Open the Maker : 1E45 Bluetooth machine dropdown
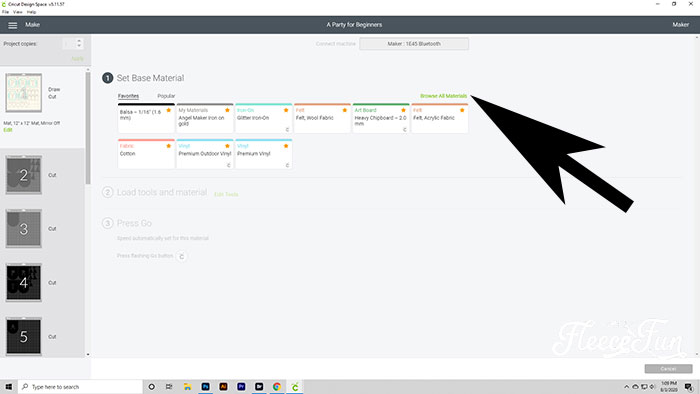The height and width of the screenshot is (394, 700). coord(414,44)
